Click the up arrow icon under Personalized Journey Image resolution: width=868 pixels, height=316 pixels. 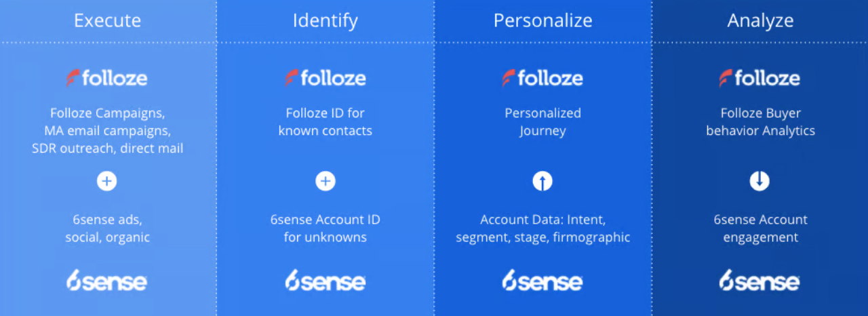[542, 181]
